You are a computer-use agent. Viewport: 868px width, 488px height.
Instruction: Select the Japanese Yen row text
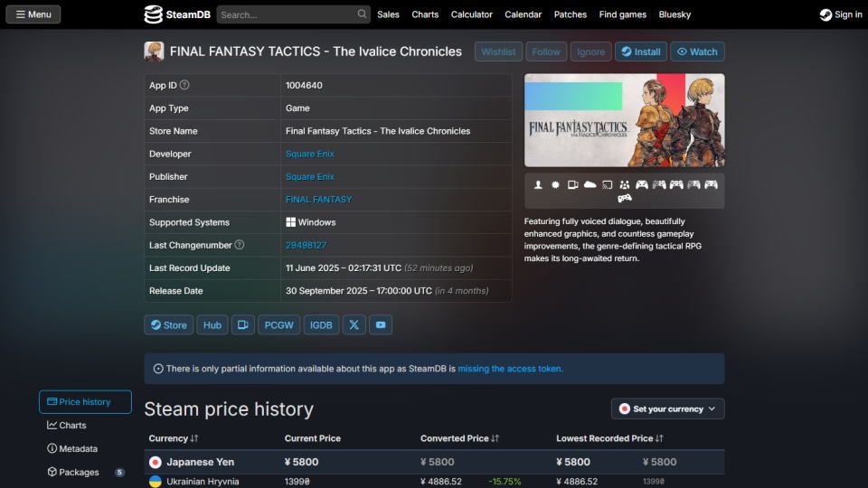[201, 462]
